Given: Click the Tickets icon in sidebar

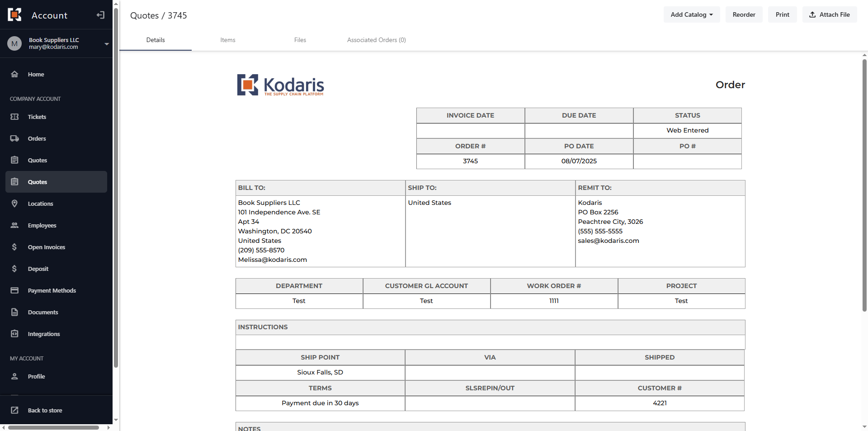Looking at the screenshot, I should 14,117.
